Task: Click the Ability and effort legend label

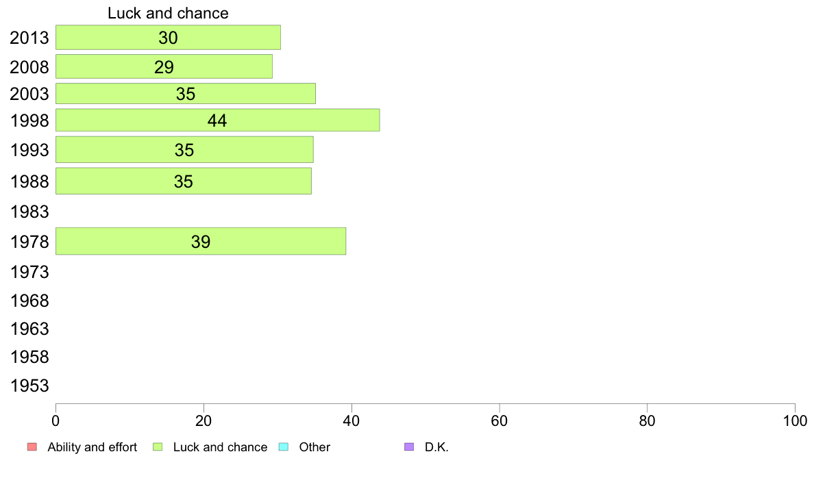Action: pyautogui.click(x=92, y=447)
